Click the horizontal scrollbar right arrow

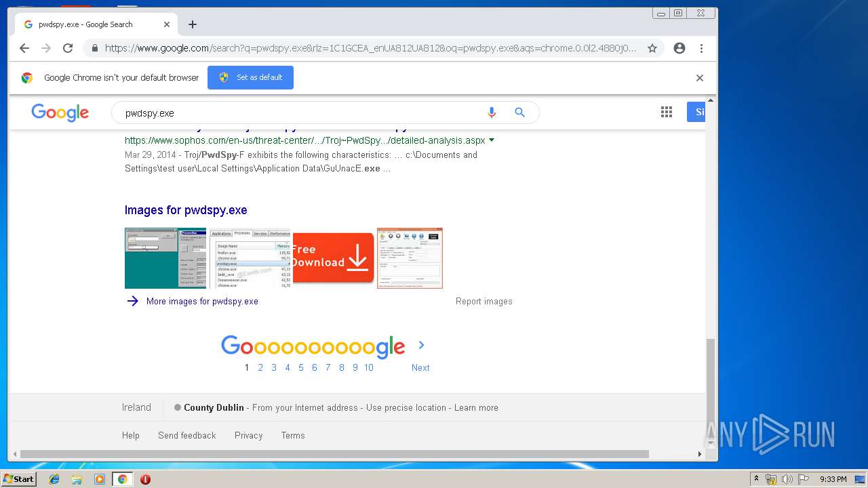[x=700, y=454]
